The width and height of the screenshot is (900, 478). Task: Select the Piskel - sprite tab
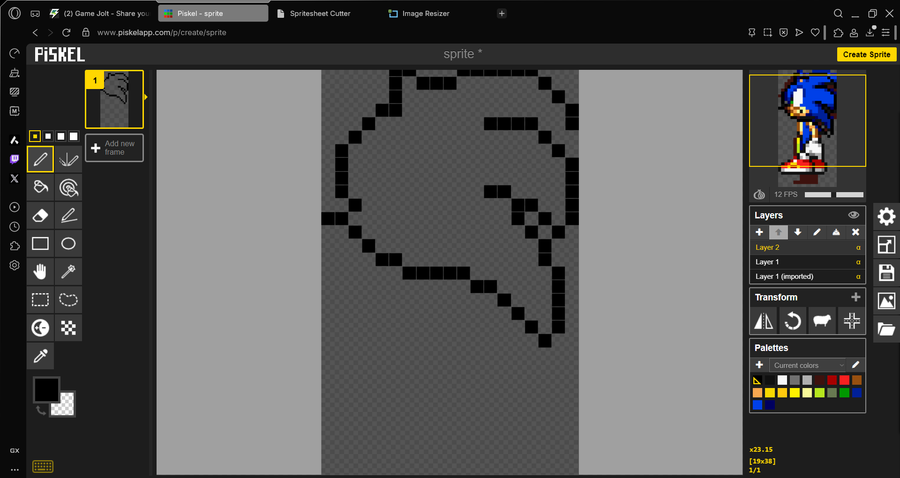pos(213,13)
